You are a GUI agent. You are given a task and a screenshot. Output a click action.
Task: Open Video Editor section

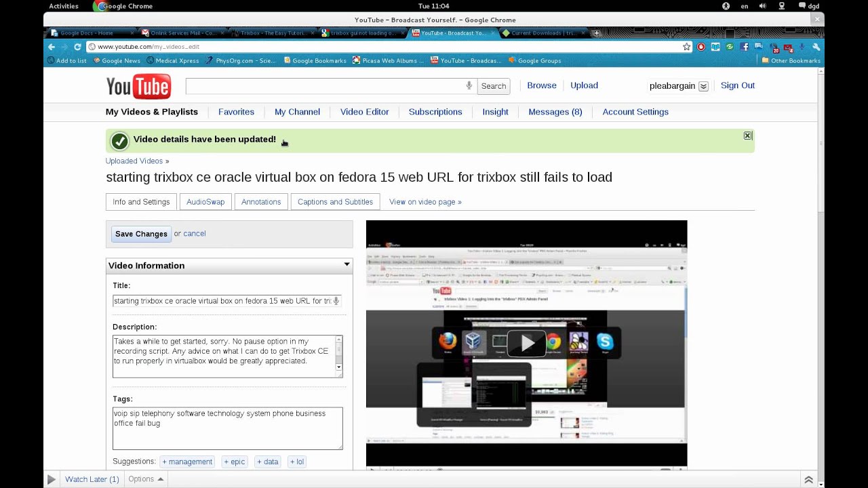coord(365,112)
